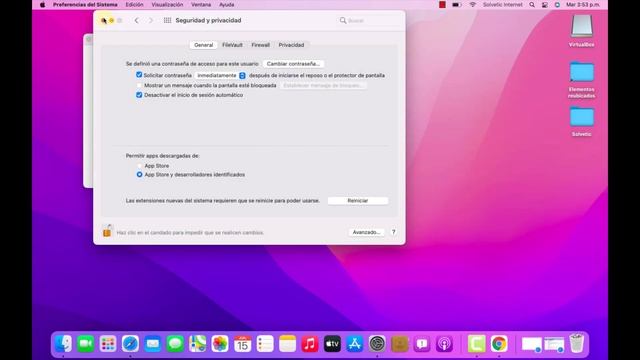
Task: Click Cambiar contraseña button
Action: 293,64
